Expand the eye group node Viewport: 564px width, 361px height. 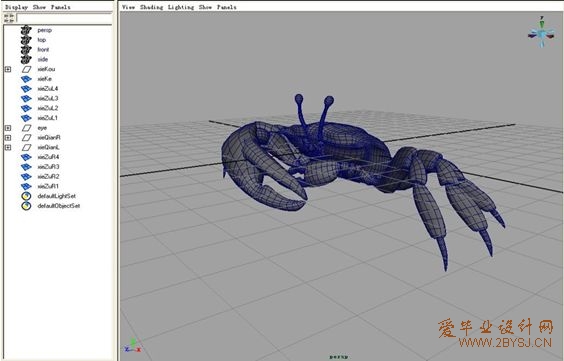pos(8,128)
